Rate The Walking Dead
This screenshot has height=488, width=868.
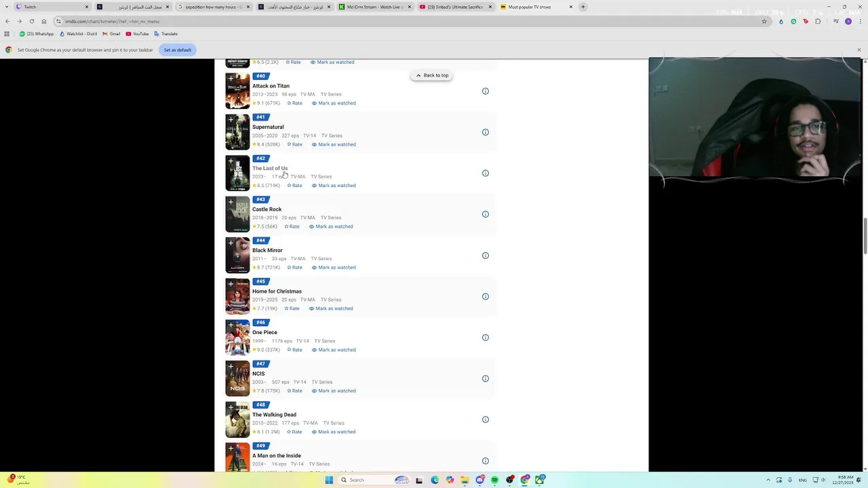point(294,432)
